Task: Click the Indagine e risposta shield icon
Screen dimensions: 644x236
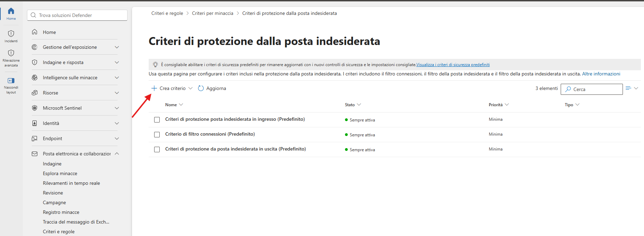Action: 35,62
